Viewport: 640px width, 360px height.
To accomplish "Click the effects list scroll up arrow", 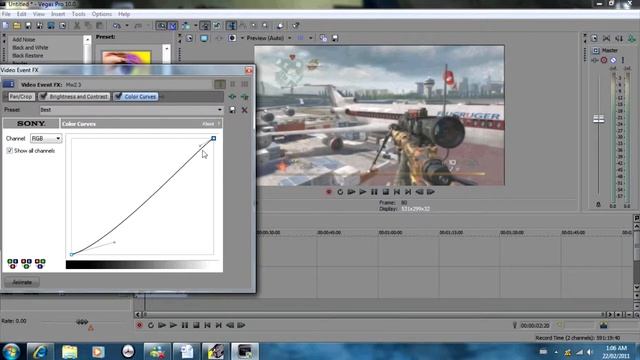I will tap(87, 40).
